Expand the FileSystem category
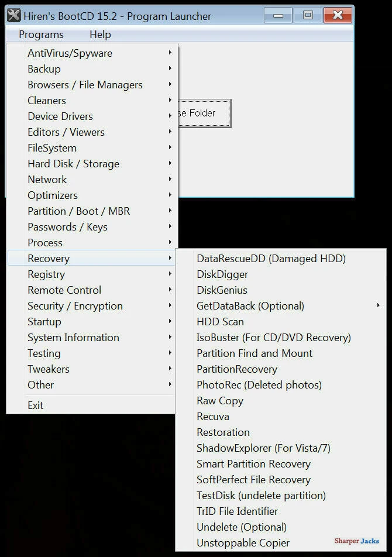The width and height of the screenshot is (392, 557). (92, 148)
